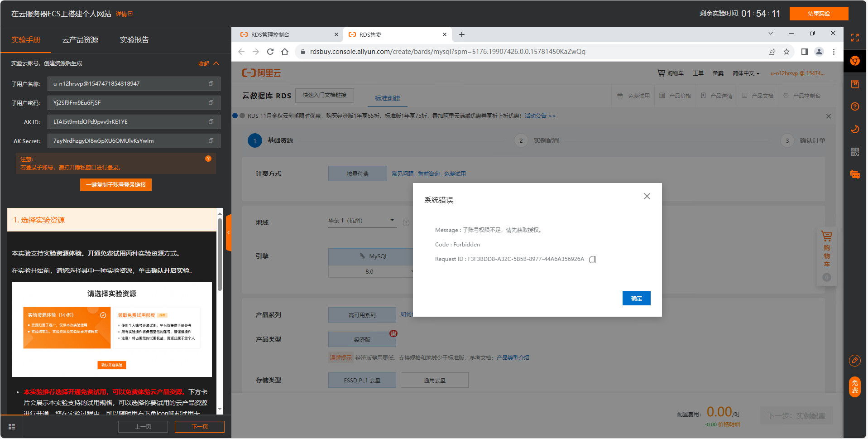This screenshot has width=868, height=439.
Task: Open 活动公告 link in banner
Action: pyautogui.click(x=540, y=116)
